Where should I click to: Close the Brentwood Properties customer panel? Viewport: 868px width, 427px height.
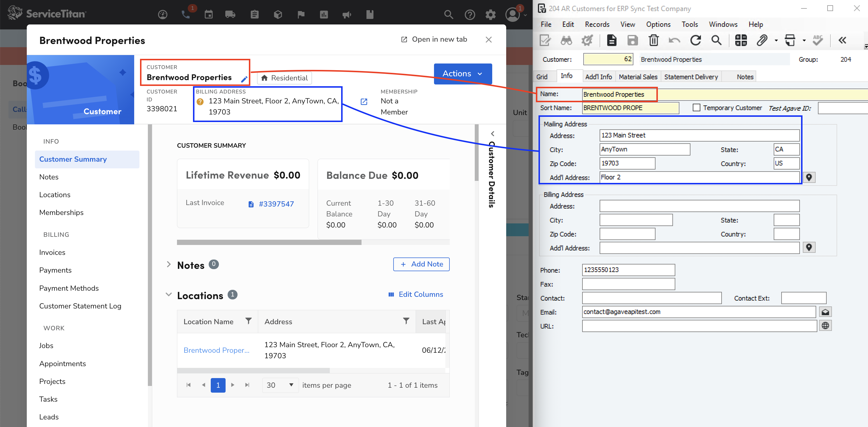coord(489,40)
